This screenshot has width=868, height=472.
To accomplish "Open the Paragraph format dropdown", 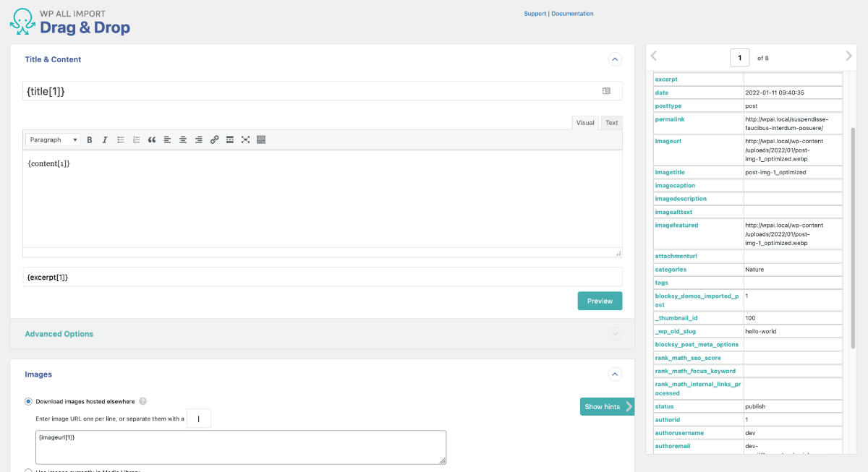I will (x=54, y=140).
